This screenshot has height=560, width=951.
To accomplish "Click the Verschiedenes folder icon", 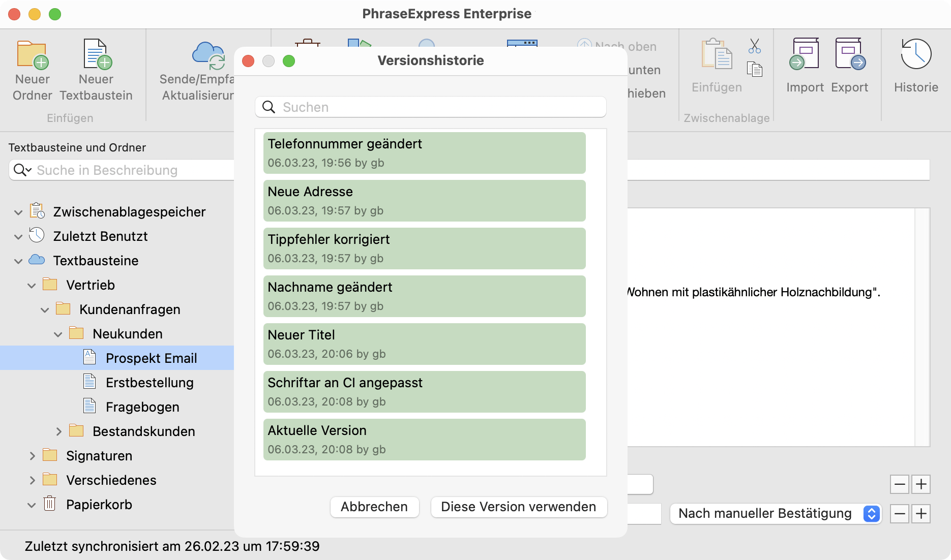I will [x=50, y=479].
